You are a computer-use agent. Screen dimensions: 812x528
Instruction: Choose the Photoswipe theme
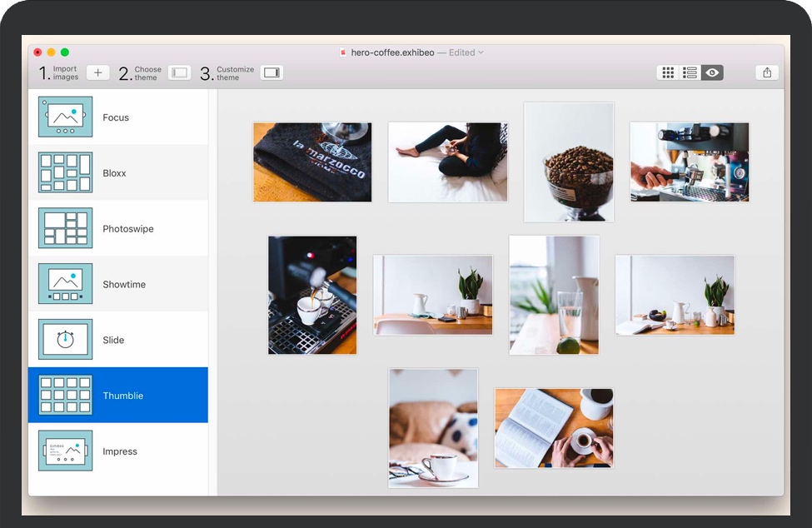pos(127,229)
